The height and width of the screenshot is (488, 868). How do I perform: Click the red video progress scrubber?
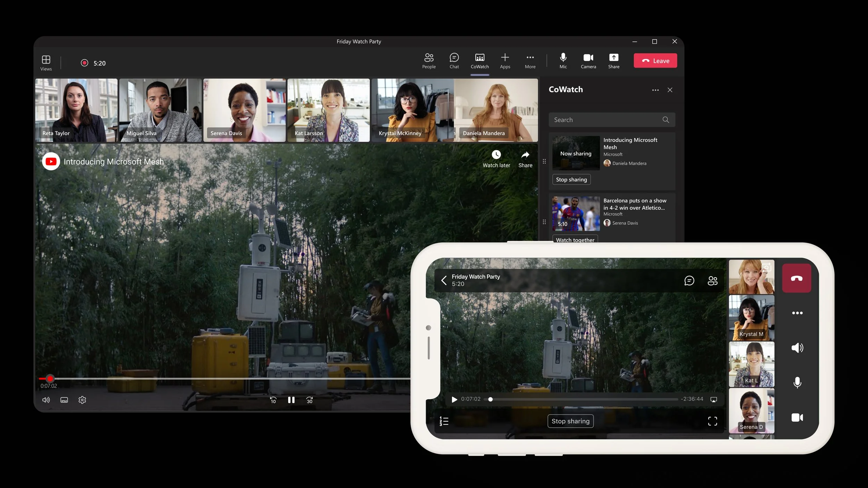pos(50,378)
